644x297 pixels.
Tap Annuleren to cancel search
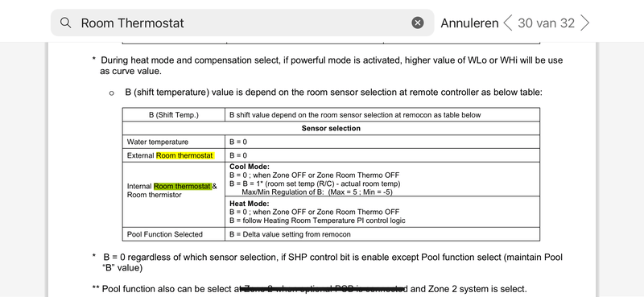tap(469, 23)
